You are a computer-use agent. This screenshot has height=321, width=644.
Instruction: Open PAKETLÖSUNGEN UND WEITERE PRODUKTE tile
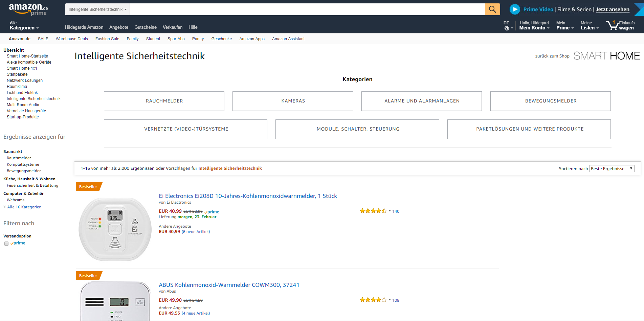click(529, 129)
